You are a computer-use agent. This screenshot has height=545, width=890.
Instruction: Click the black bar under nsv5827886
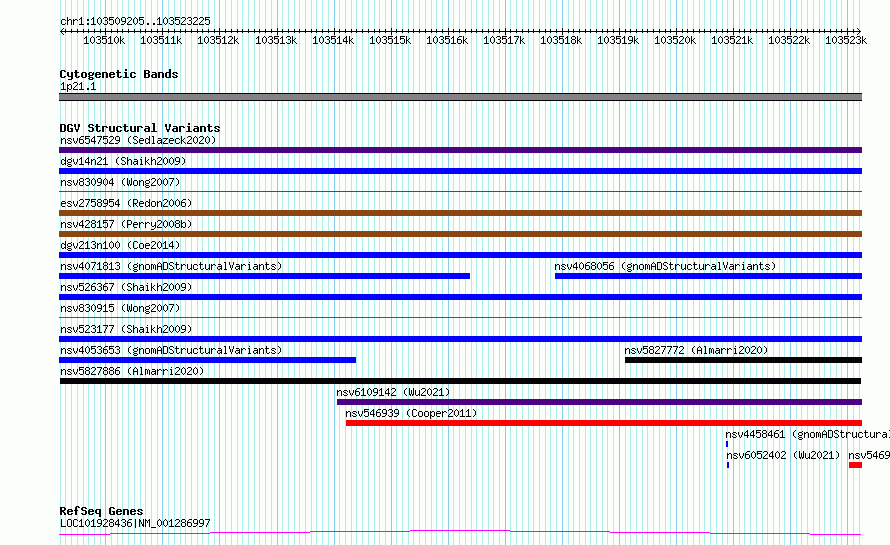pos(460,381)
